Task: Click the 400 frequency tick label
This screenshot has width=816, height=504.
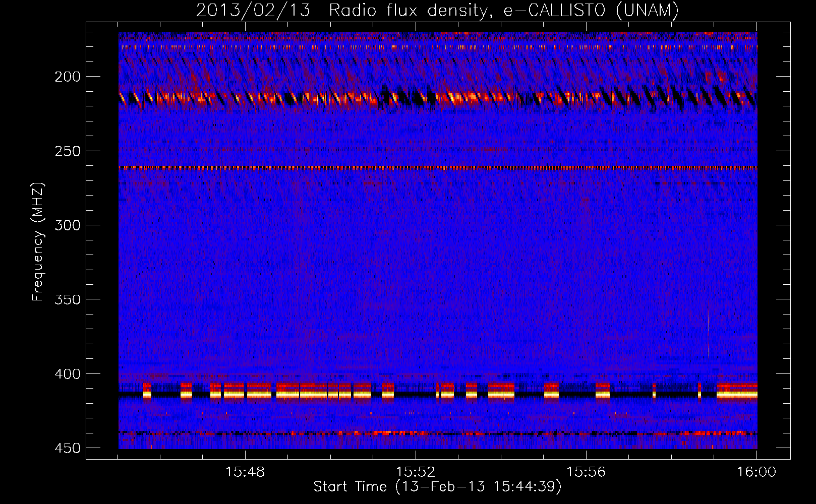Action: 67,374
